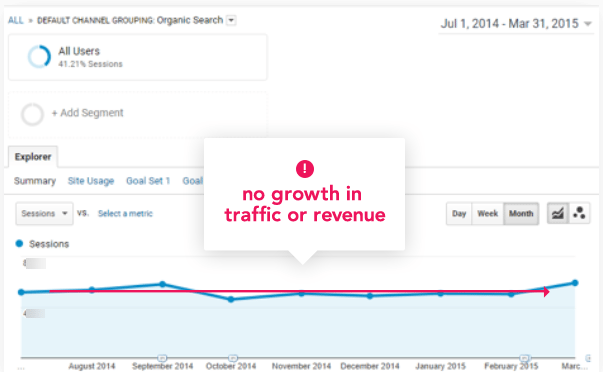Toggle graph to Month view

coord(521,214)
